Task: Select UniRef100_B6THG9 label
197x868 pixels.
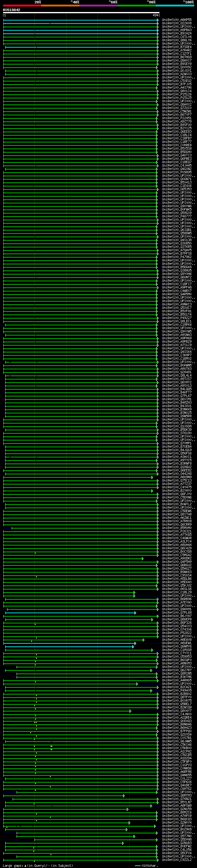Action: click(177, 57)
